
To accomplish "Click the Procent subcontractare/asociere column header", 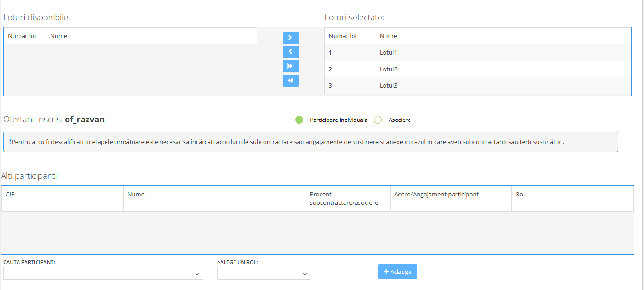I will point(344,198).
